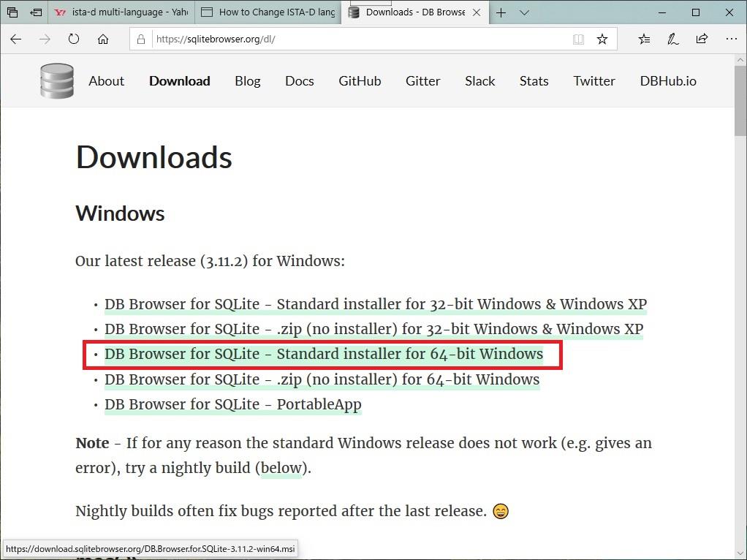
Task: Click the lock icon in address bar
Action: tap(141, 39)
